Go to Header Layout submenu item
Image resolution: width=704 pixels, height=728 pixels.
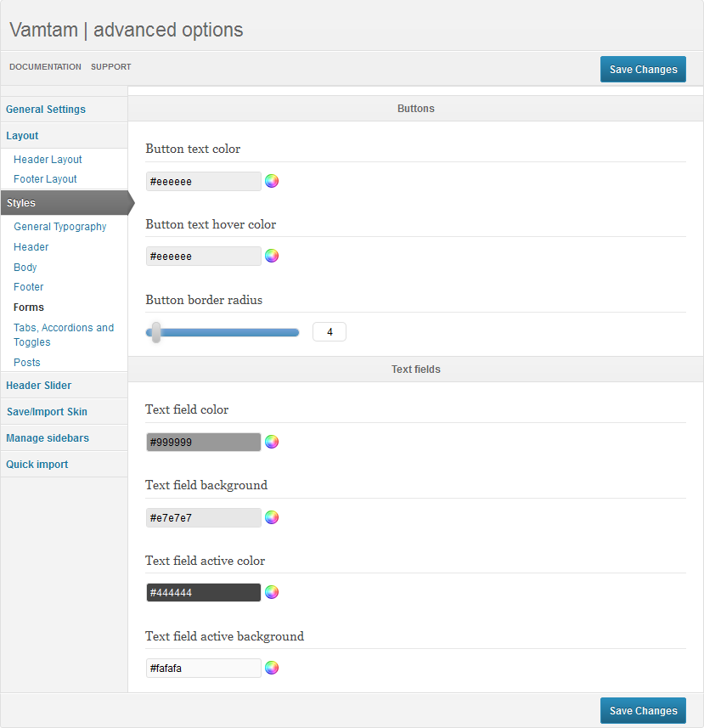point(48,160)
